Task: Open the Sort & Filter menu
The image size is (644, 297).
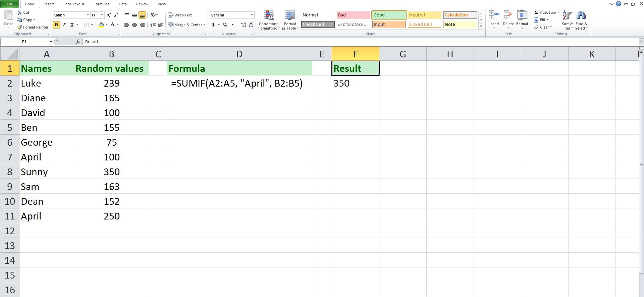Action: (x=567, y=20)
